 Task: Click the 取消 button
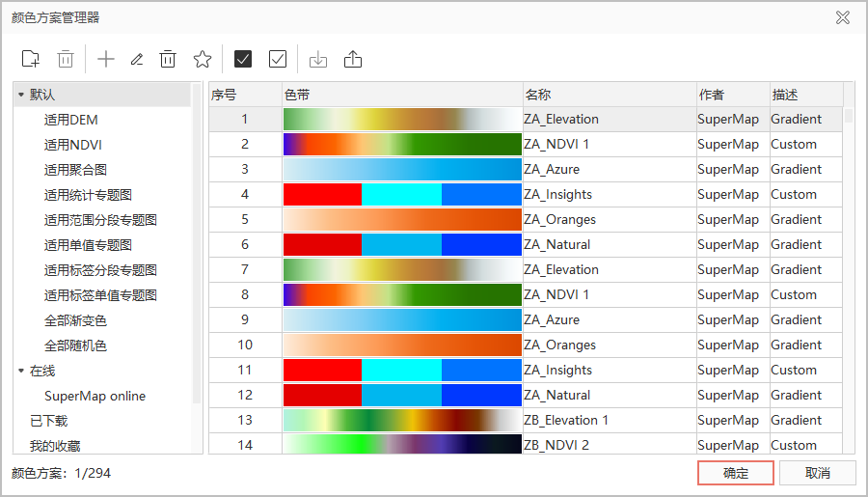[x=817, y=473]
